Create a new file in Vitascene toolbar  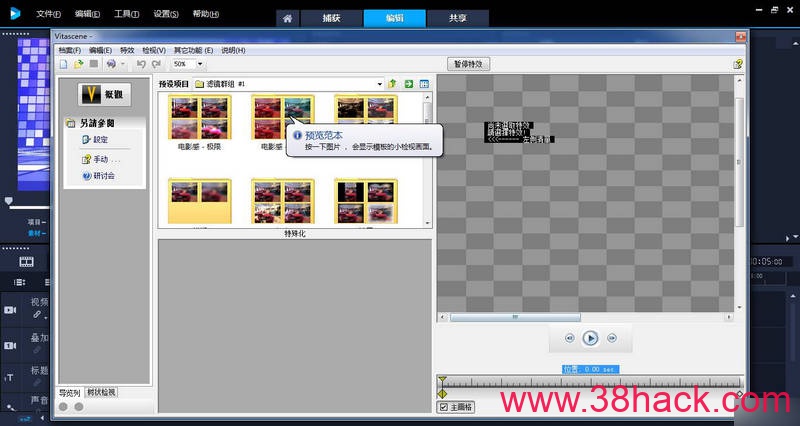pyautogui.click(x=63, y=64)
